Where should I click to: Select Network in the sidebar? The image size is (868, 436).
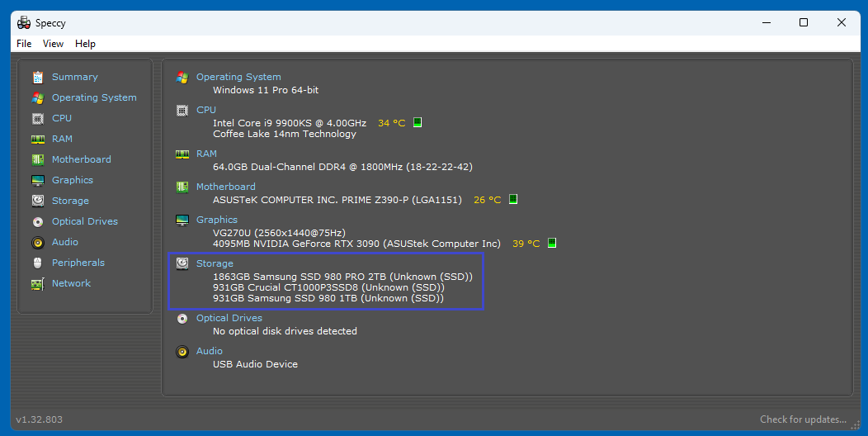pos(72,283)
